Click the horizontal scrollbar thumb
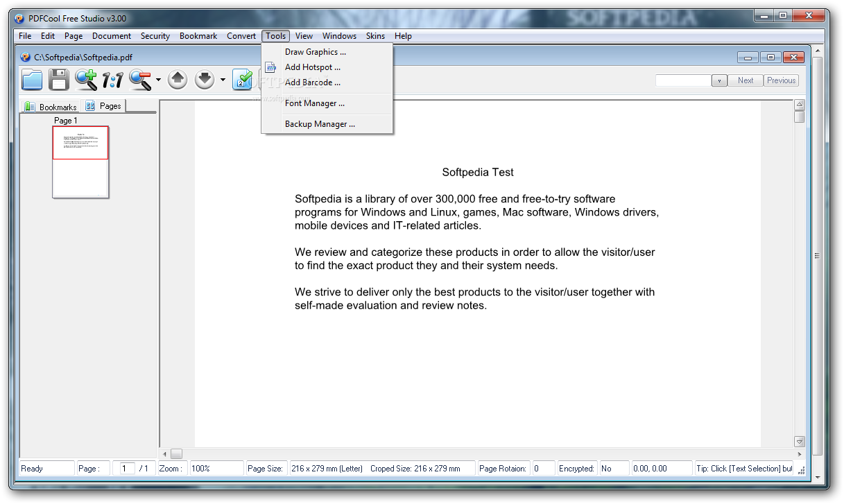Screen dimensions: 844x504 (x=176, y=454)
